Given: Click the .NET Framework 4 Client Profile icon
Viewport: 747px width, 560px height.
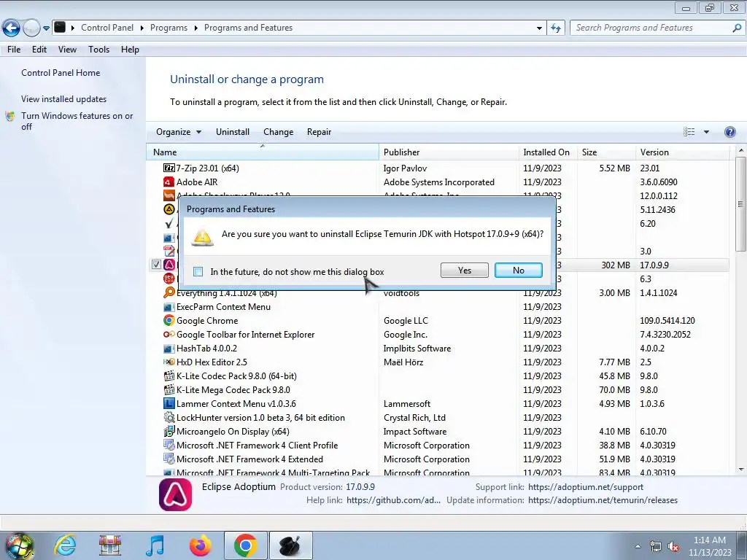Looking at the screenshot, I should tap(169, 446).
